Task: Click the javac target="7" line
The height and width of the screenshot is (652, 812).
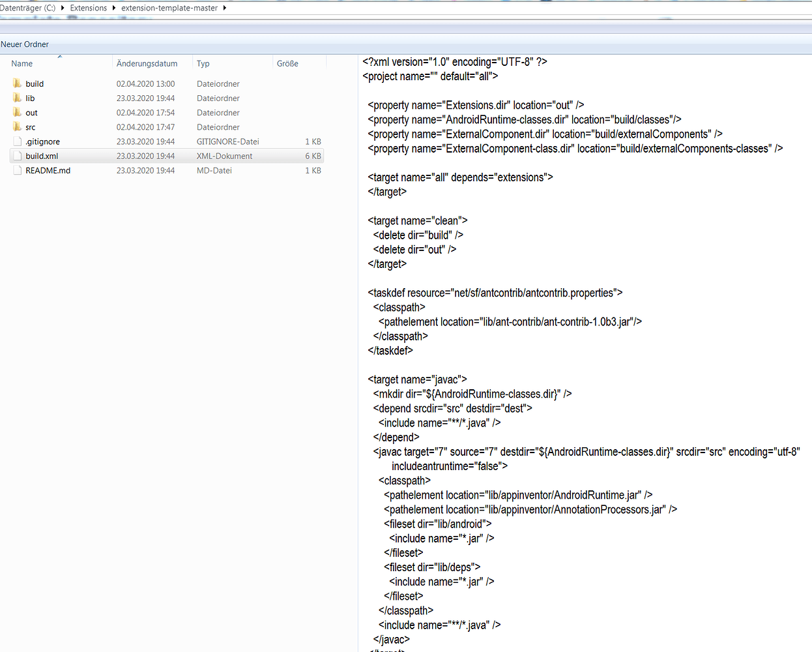Action: (x=587, y=452)
